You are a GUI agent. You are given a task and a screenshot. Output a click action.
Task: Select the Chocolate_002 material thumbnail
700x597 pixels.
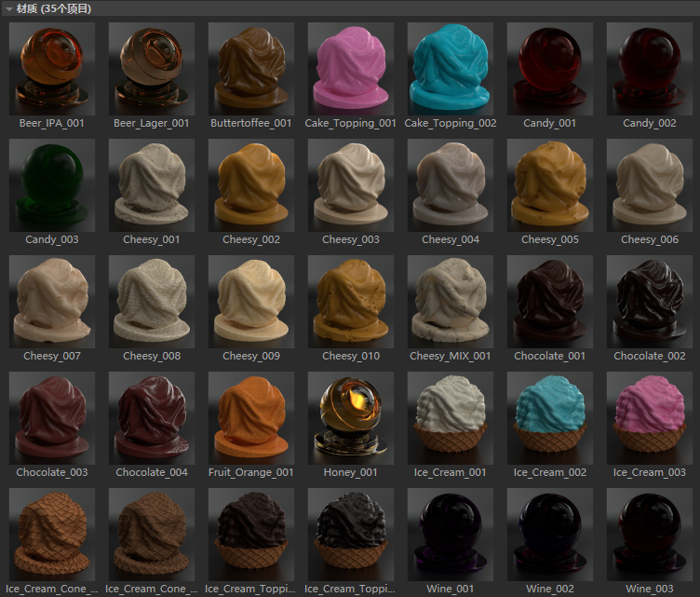click(x=649, y=302)
